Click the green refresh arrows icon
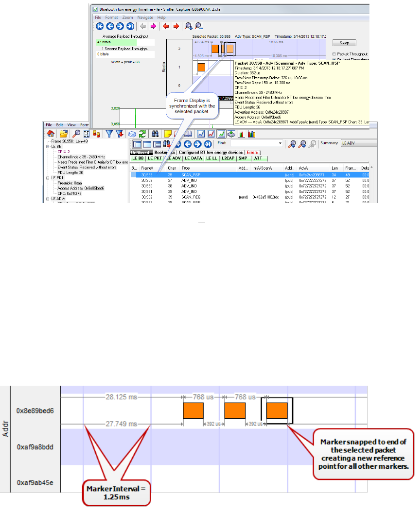The height and width of the screenshot is (512, 420). (142, 134)
